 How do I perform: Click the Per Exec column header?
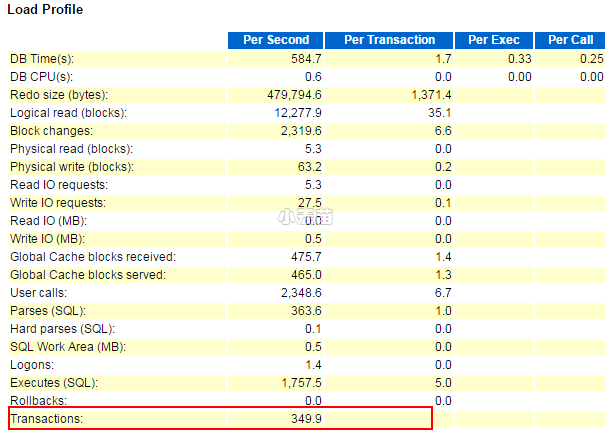pyautogui.click(x=495, y=40)
